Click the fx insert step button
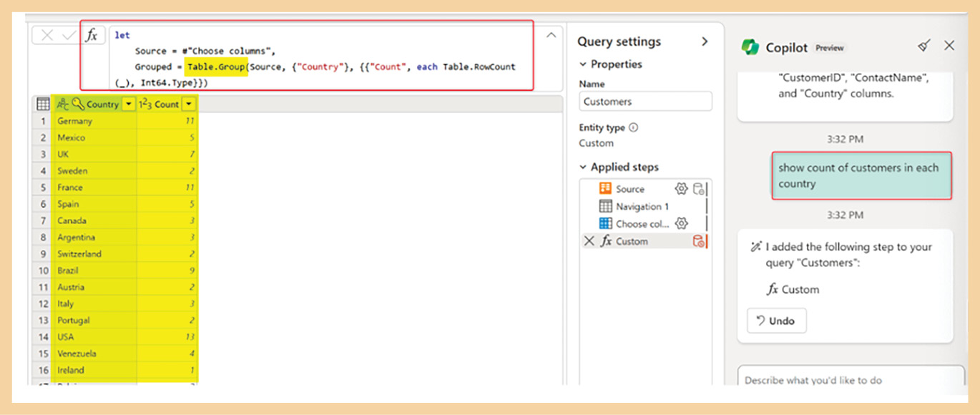The width and height of the screenshot is (980, 415). click(x=92, y=36)
